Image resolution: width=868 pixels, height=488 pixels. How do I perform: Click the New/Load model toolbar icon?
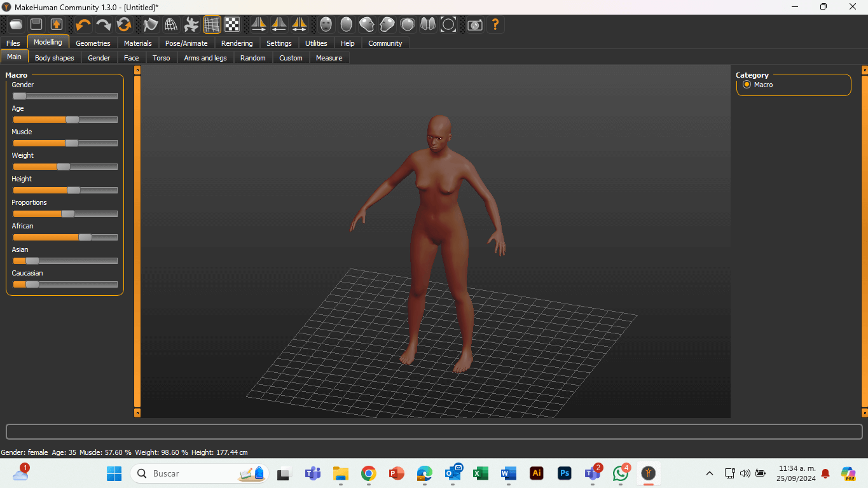tap(16, 25)
